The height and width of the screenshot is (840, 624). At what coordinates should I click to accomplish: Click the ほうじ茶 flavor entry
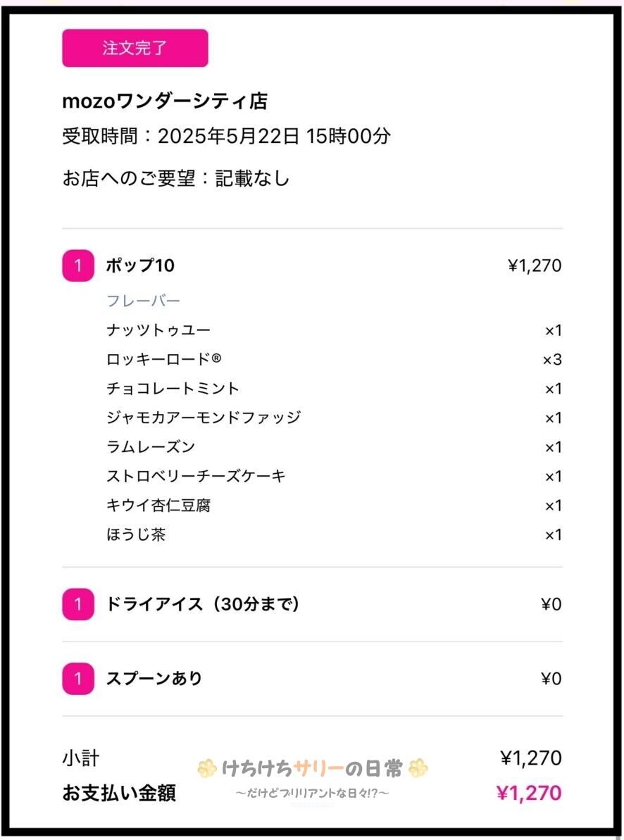pos(136,535)
